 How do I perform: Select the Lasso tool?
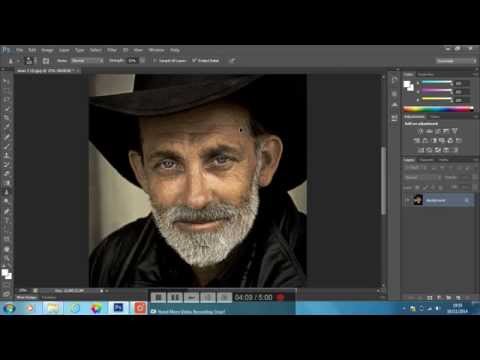click(x=6, y=100)
